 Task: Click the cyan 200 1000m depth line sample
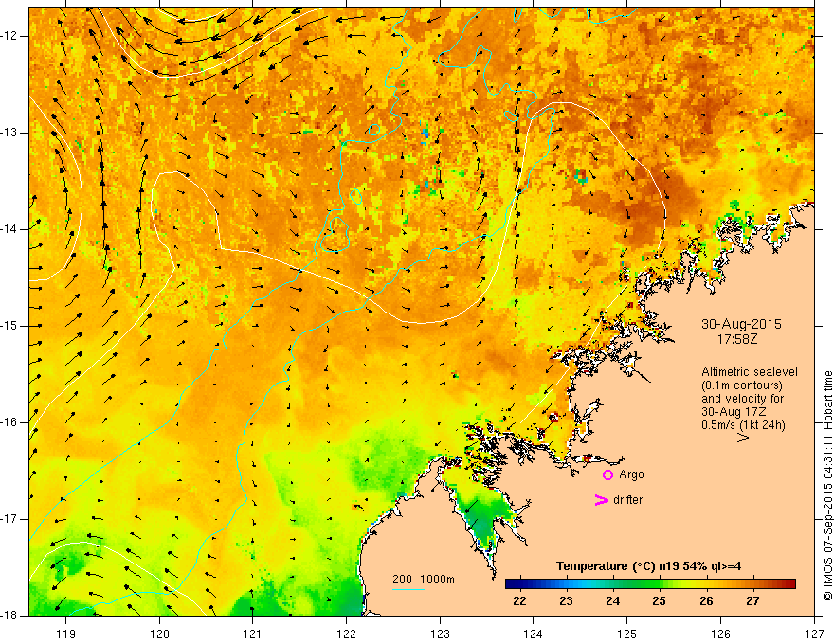coord(408,589)
